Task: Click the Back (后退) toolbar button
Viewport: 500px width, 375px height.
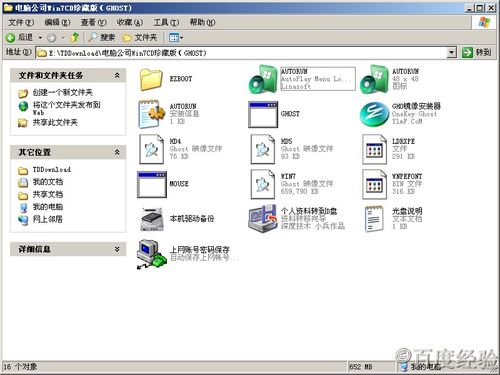Action: pos(19,38)
